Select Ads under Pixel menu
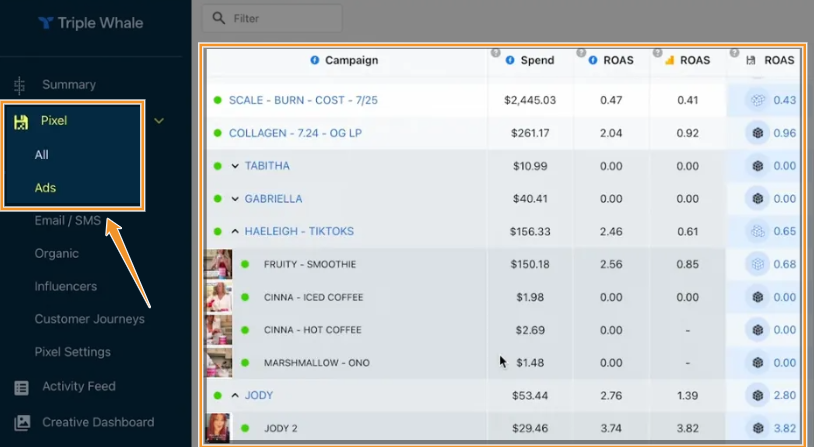Viewport: 814px width, 447px height. (x=44, y=188)
